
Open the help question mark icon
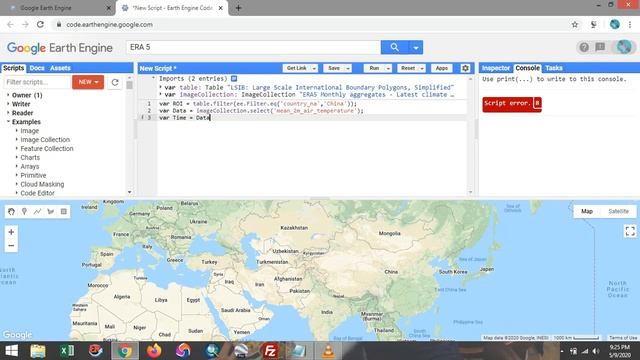tap(584, 47)
